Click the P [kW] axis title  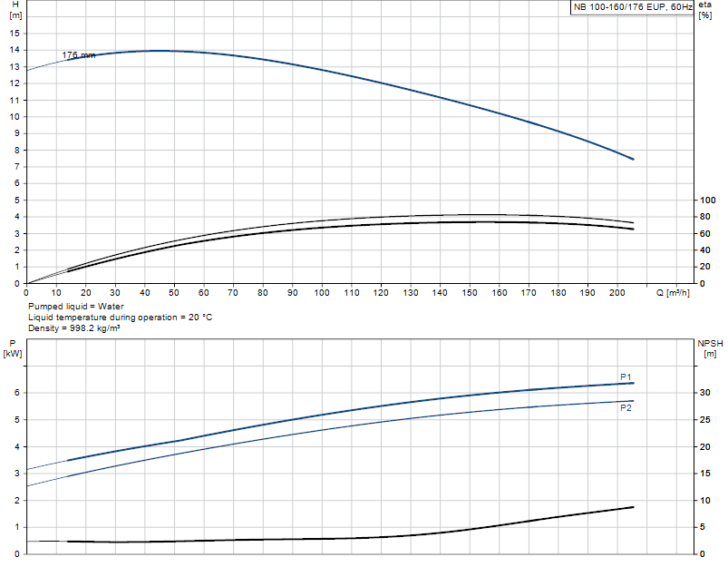point(12,348)
